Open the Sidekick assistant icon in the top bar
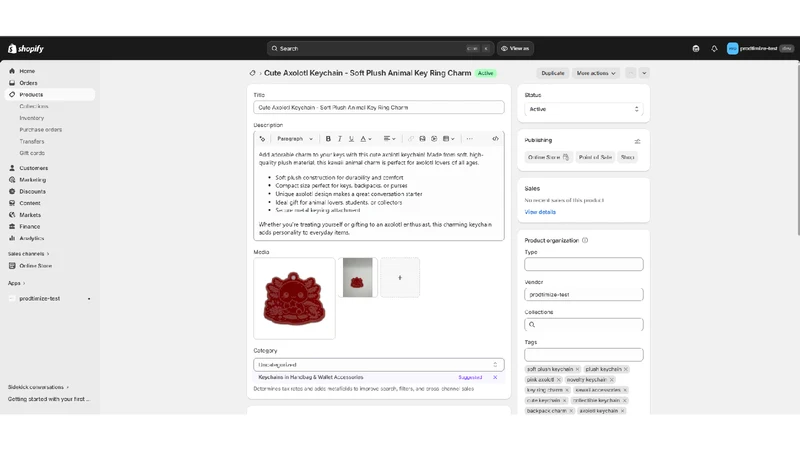This screenshot has width=800, height=450. (x=695, y=48)
